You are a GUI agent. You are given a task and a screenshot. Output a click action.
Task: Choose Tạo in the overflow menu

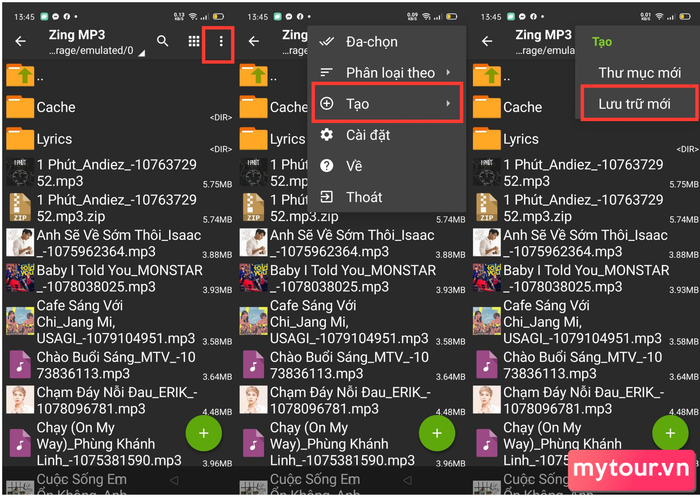click(x=387, y=103)
